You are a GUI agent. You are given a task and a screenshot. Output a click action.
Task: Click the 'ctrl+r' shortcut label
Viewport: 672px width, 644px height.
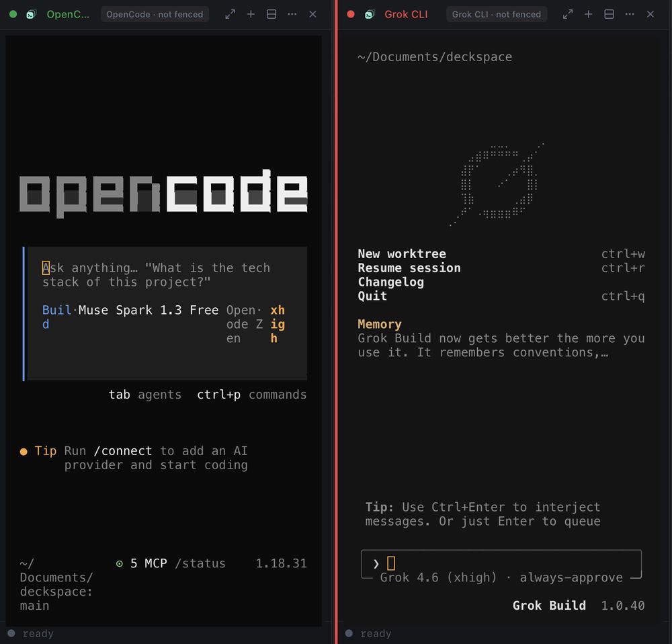pos(623,268)
